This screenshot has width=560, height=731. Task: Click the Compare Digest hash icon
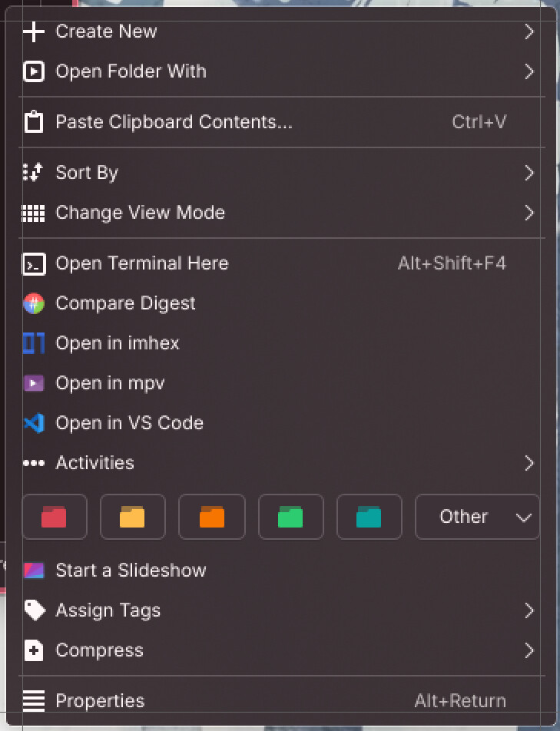34,303
